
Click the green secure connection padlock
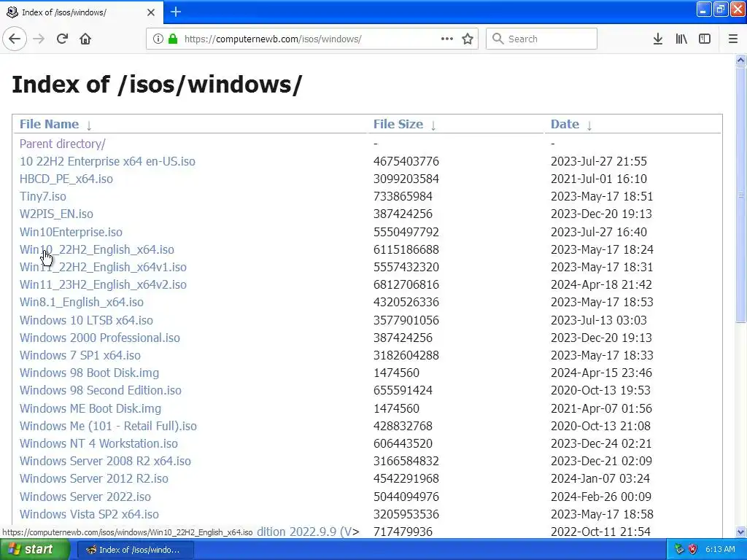pos(173,39)
